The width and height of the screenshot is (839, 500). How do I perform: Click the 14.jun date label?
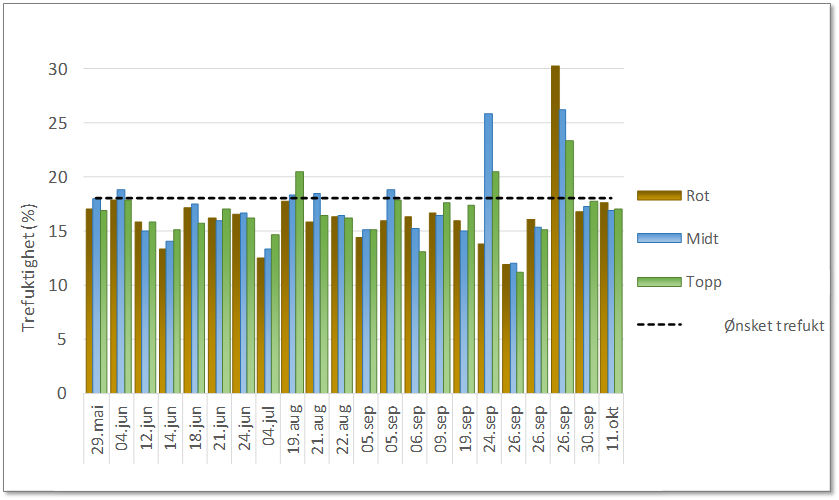pyautogui.click(x=170, y=427)
